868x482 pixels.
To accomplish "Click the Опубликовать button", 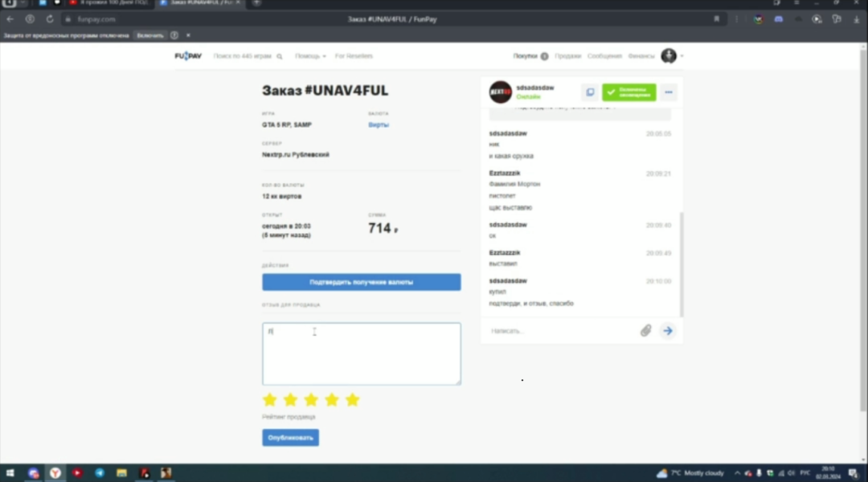I will [x=291, y=438].
